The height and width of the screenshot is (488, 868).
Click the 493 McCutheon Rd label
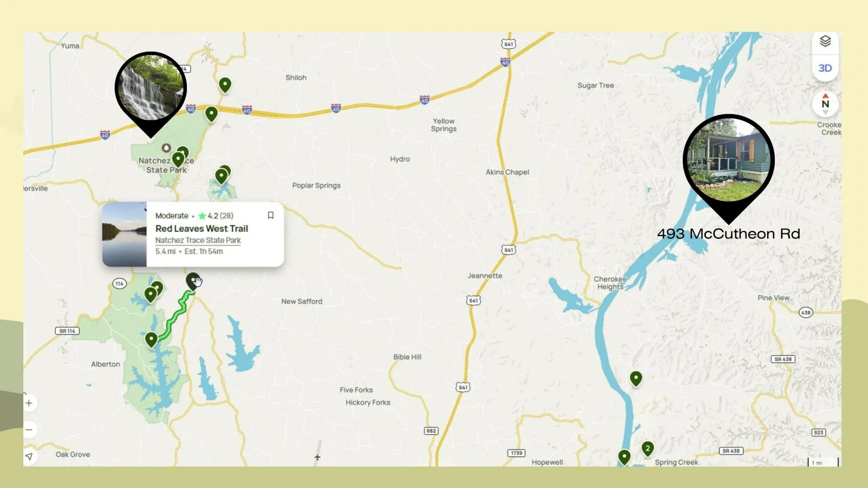729,234
